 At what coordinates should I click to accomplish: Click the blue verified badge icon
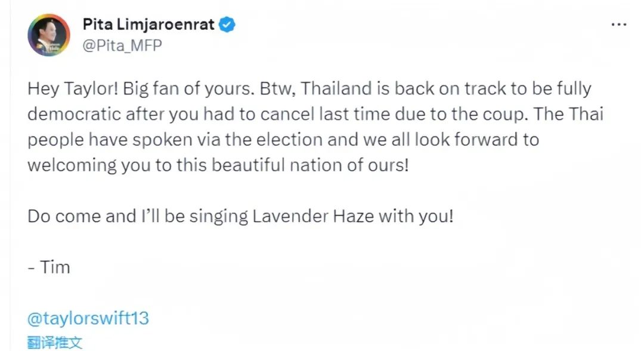[228, 25]
